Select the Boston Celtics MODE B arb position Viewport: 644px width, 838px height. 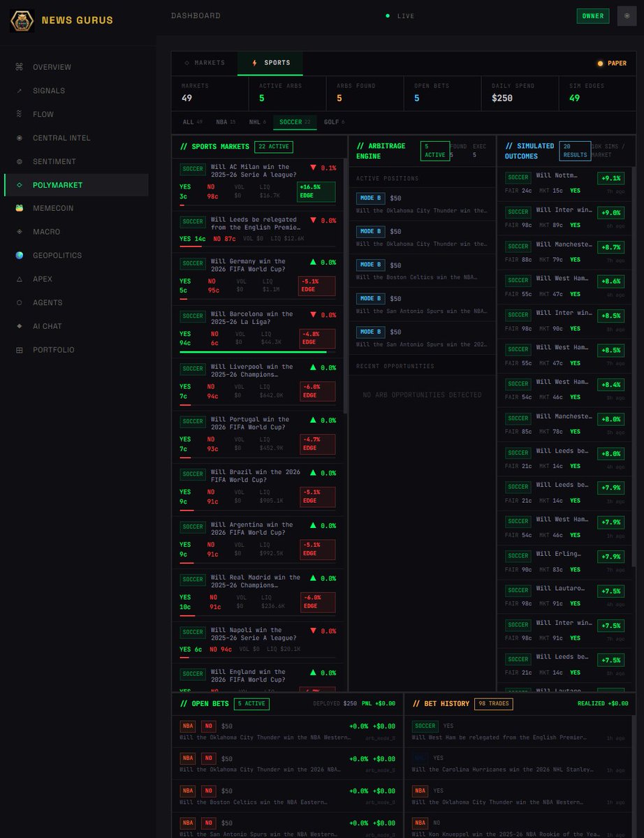[x=422, y=271]
